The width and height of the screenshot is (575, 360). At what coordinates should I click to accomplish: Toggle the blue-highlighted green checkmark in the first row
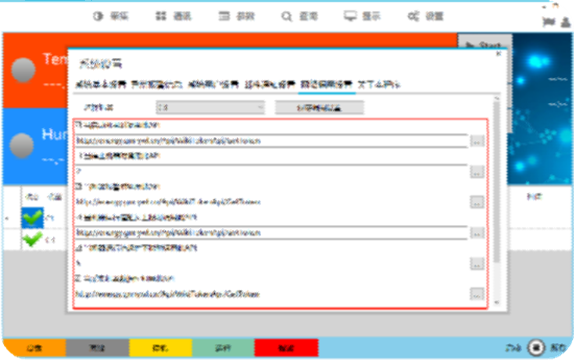click(32, 218)
